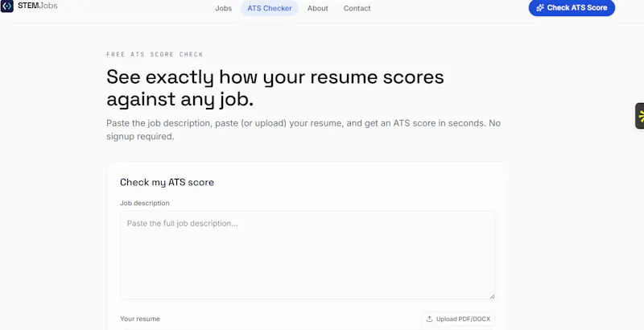Click the STEMJobs logo icon
This screenshot has height=330, width=644.
[7, 6]
